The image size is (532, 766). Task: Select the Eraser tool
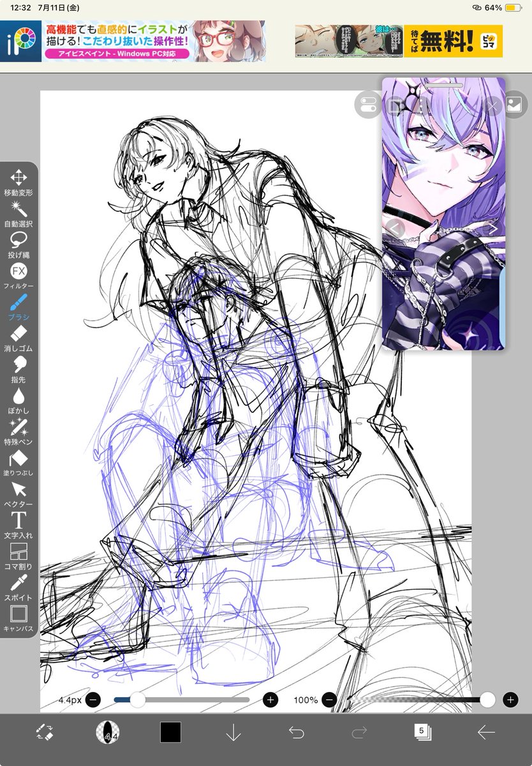click(18, 339)
